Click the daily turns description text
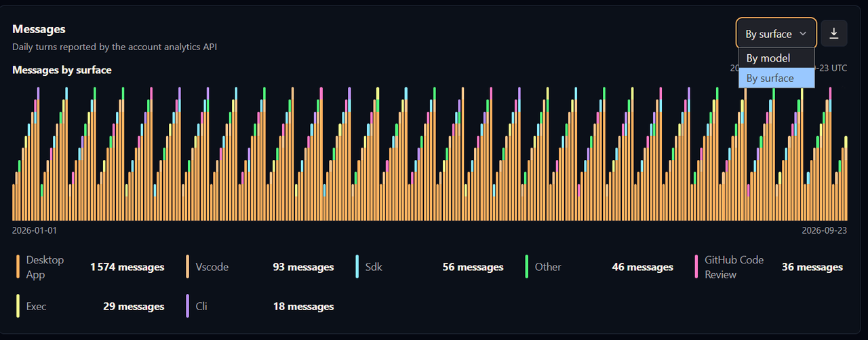 click(x=115, y=47)
